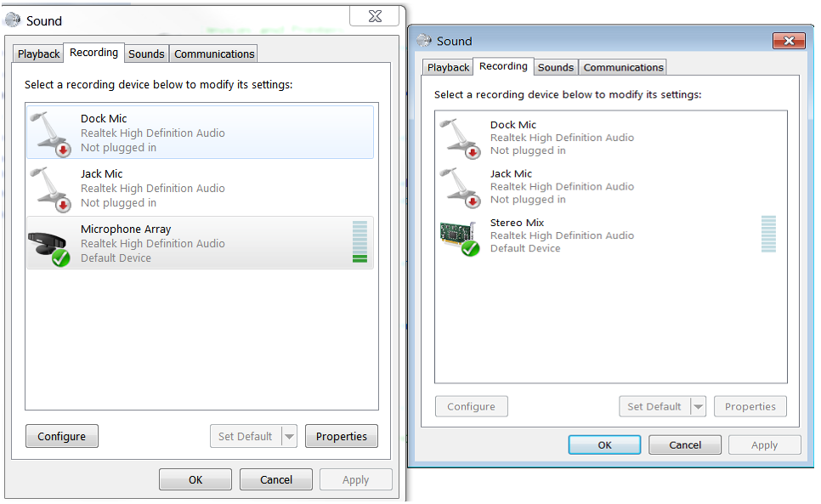Expand Set Default dropdown arrow in right window
The width and height of the screenshot is (821, 504).
[x=699, y=406]
